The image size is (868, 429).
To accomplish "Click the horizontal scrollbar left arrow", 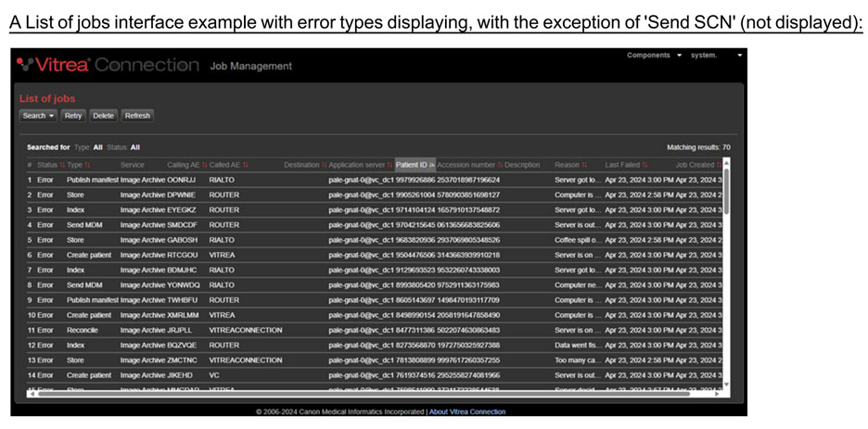I will click(32, 394).
